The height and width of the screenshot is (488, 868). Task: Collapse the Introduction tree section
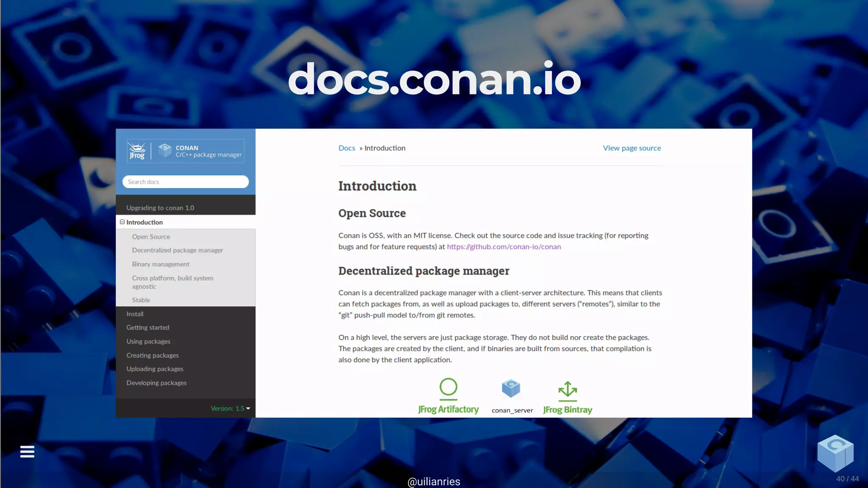click(122, 222)
